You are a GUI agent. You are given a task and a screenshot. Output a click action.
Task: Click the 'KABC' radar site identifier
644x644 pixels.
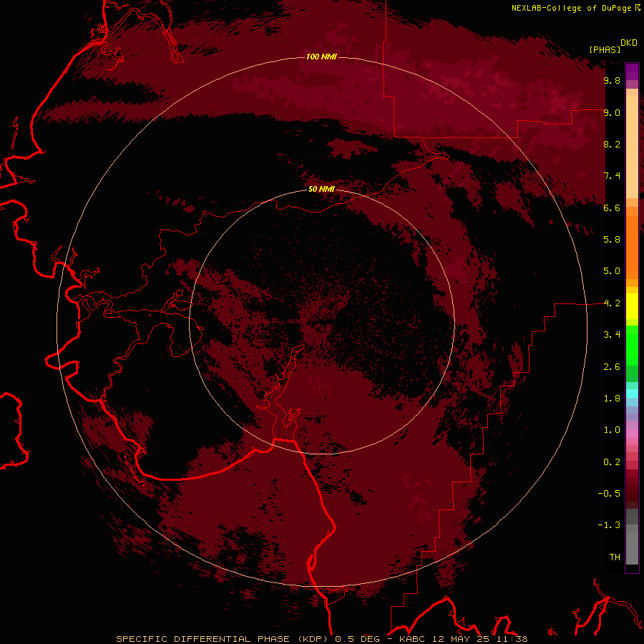pyautogui.click(x=413, y=639)
